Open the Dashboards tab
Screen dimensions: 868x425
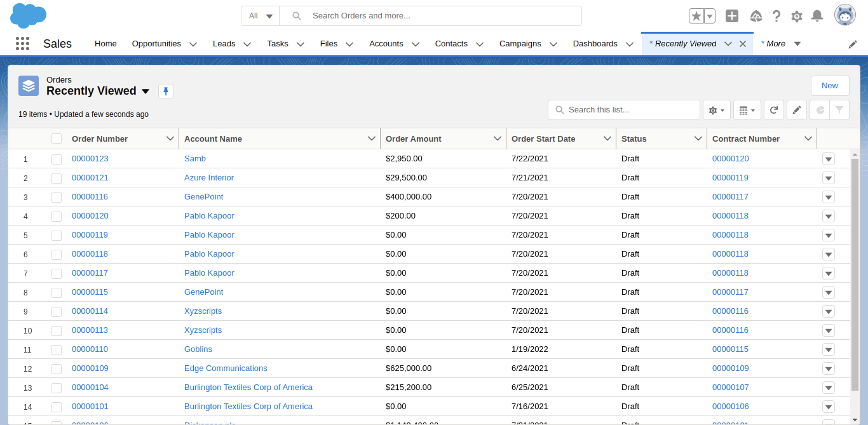click(595, 44)
